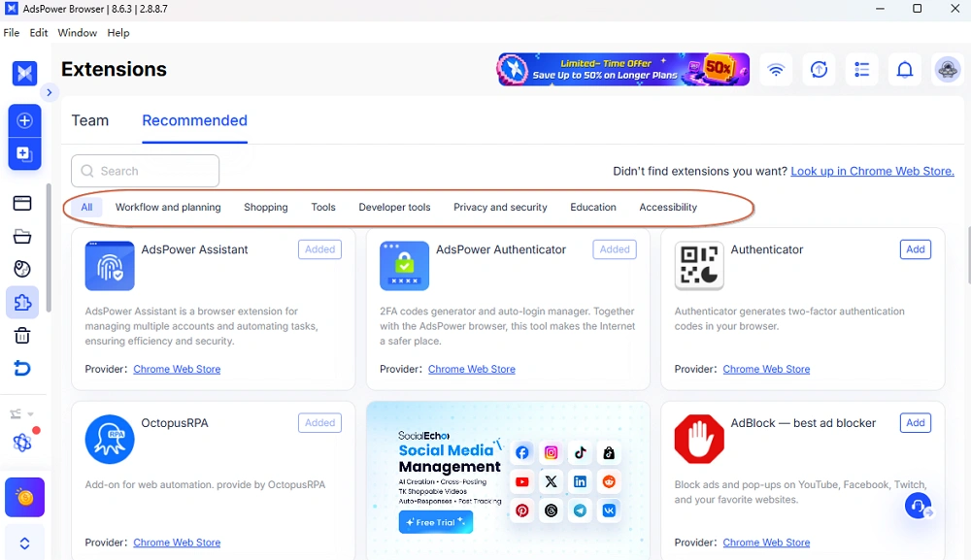This screenshot has height=560, width=971.
Task: Add the Authenticator extension
Action: 916,249
